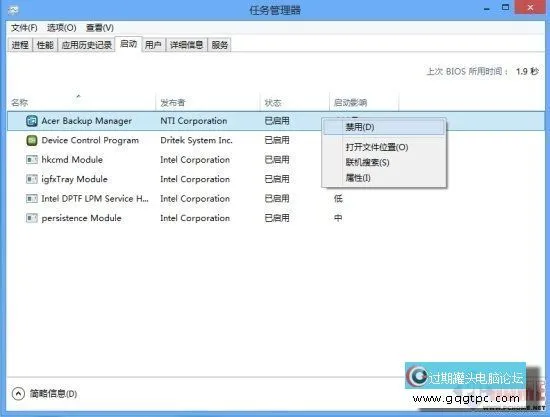Maximize the Task Manager window

[x=505, y=7]
